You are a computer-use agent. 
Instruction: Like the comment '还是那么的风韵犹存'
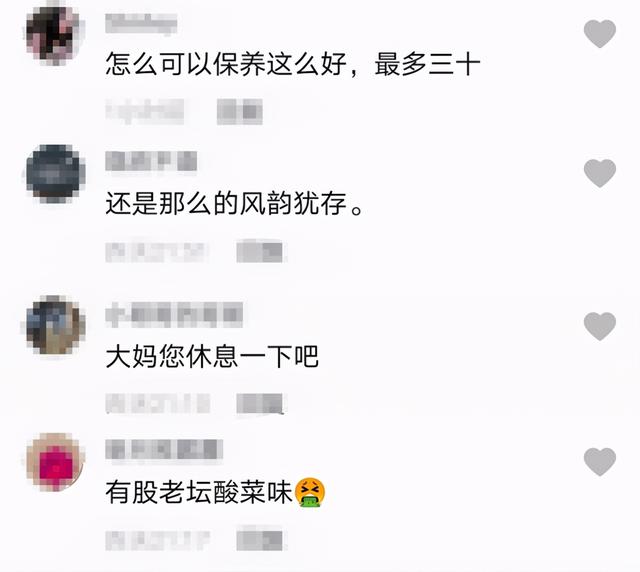(600, 174)
